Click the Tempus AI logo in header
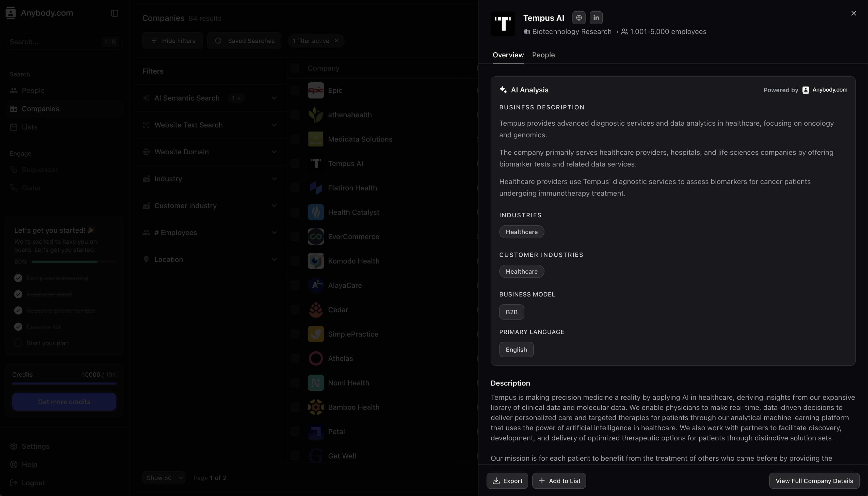 tap(503, 24)
